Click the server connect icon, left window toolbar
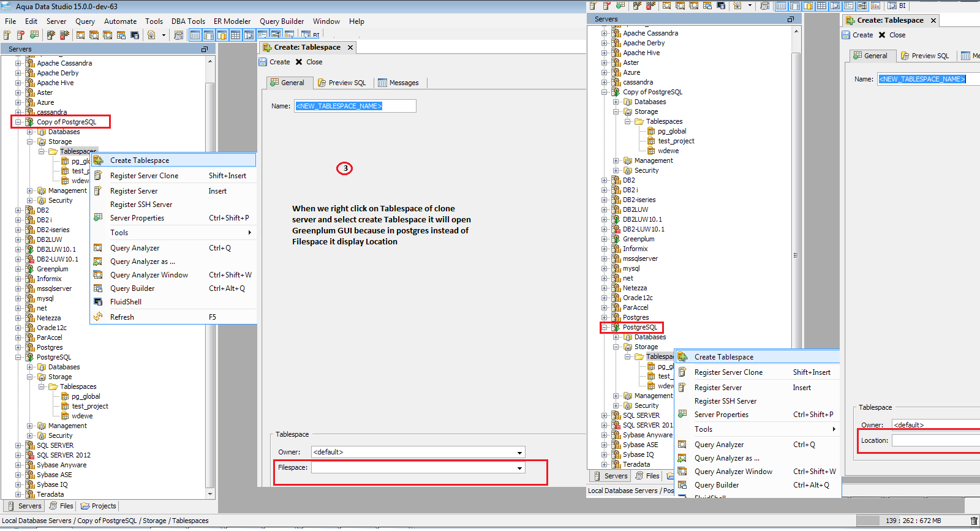Screen dimensions: 980x531 click(x=51, y=35)
